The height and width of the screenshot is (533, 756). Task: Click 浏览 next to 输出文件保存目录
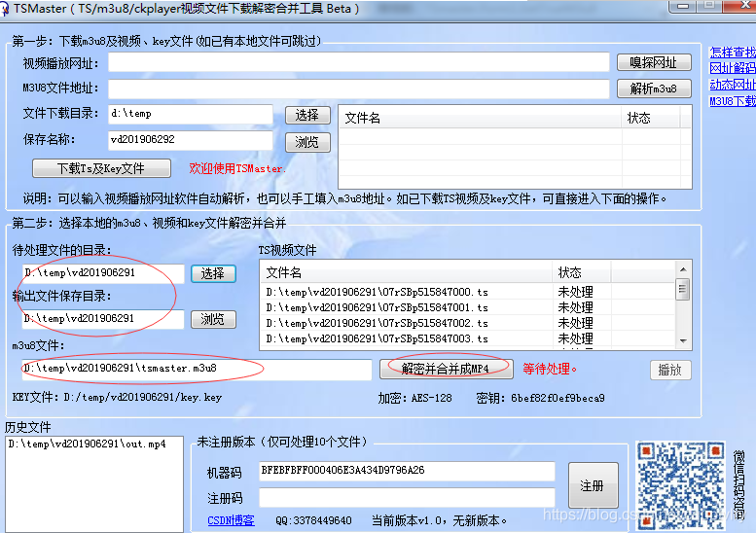(x=213, y=319)
